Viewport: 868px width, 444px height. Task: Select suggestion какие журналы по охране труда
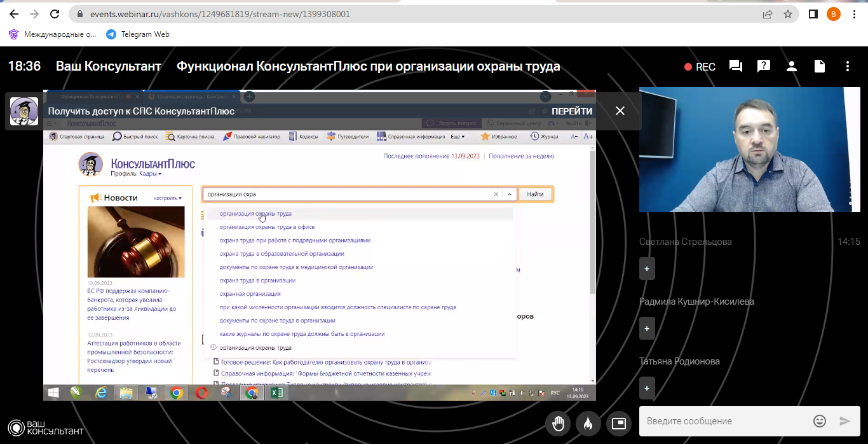302,334
